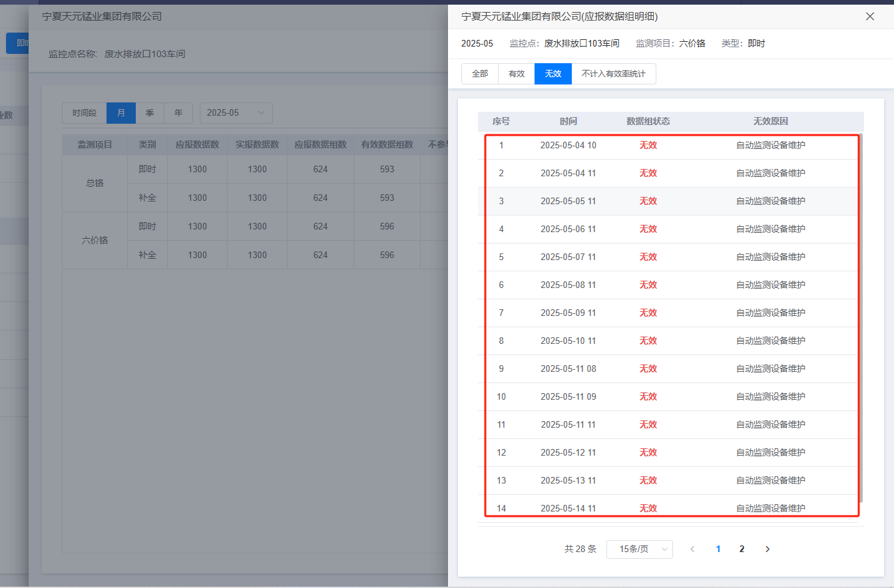Close the 应报数据组明细 detail panel
894x588 pixels.
pyautogui.click(x=869, y=17)
